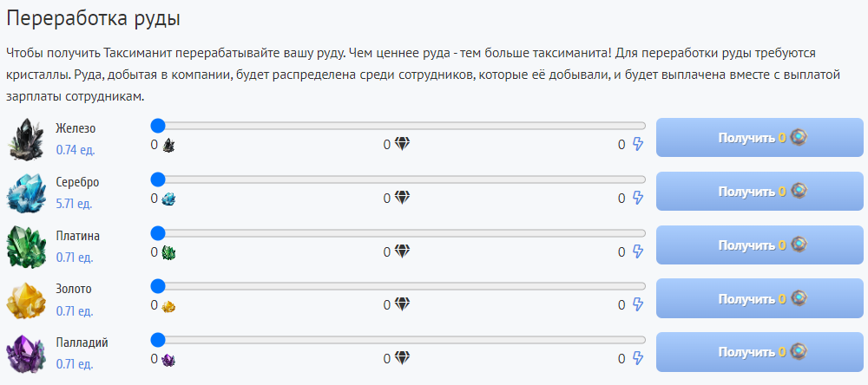The width and height of the screenshot is (868, 385).
Task: Click the diamond crystal icon in Золото row
Action: 402,305
